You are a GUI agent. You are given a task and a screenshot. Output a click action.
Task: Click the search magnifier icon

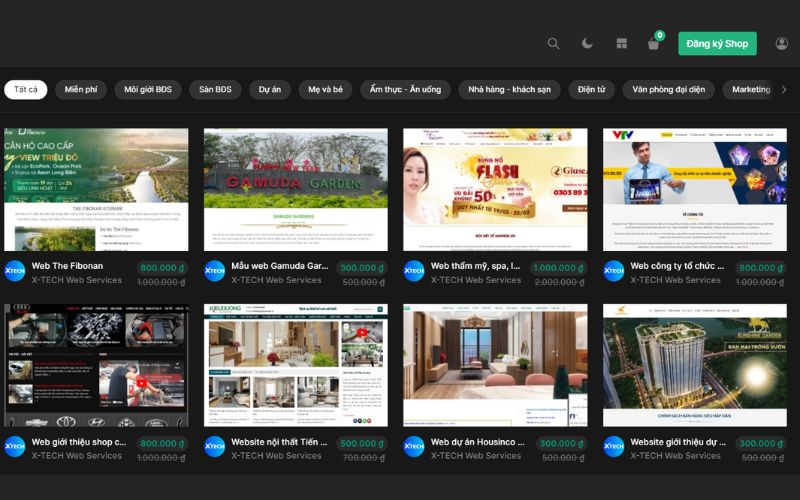[553, 44]
